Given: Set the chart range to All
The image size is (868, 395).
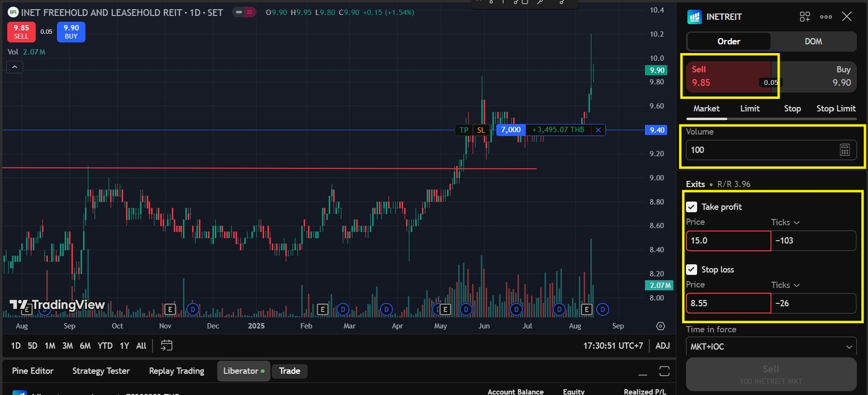Looking at the screenshot, I should pyautogui.click(x=141, y=346).
